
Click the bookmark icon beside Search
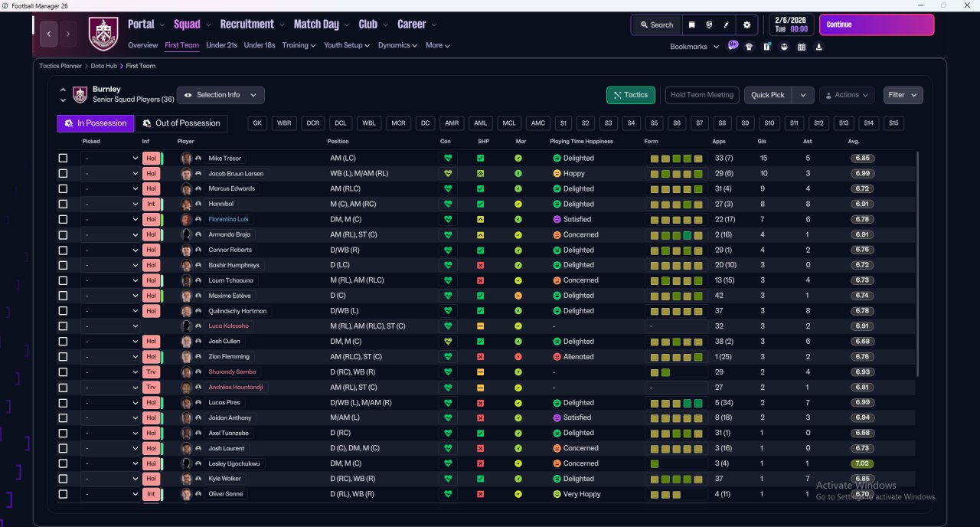pyautogui.click(x=692, y=25)
